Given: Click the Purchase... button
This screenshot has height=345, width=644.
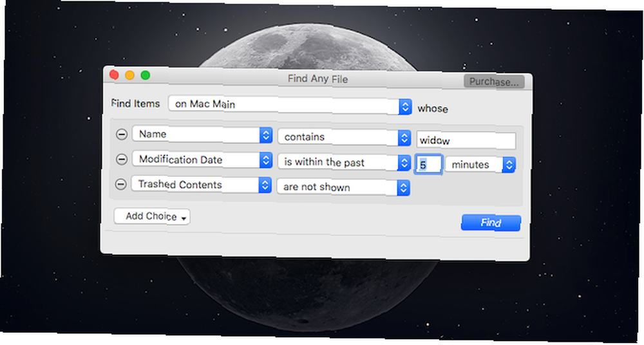Looking at the screenshot, I should [x=494, y=81].
